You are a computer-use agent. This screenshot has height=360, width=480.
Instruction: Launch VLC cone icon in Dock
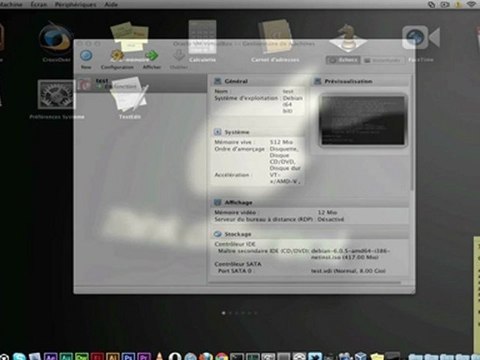pos(160,356)
